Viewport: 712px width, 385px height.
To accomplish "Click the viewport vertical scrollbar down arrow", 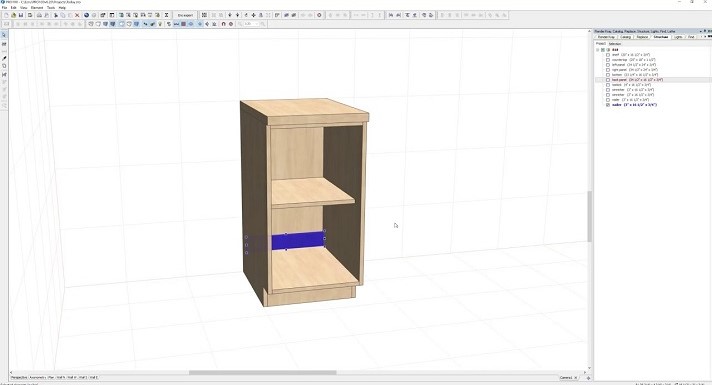I will pos(589,368).
